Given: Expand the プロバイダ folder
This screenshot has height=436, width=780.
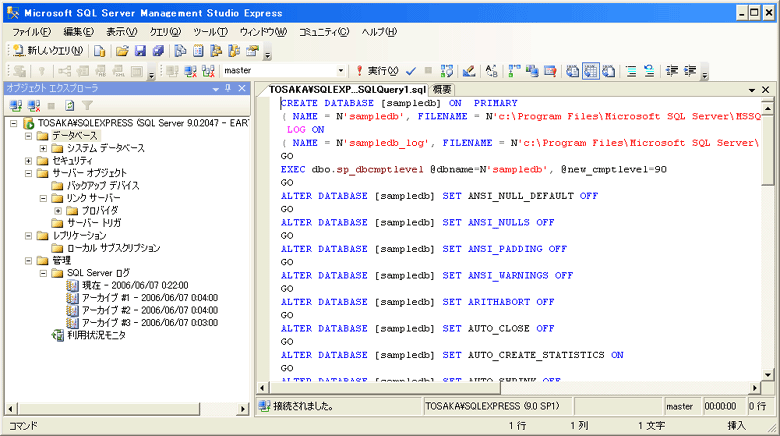Looking at the screenshot, I should coord(58,211).
